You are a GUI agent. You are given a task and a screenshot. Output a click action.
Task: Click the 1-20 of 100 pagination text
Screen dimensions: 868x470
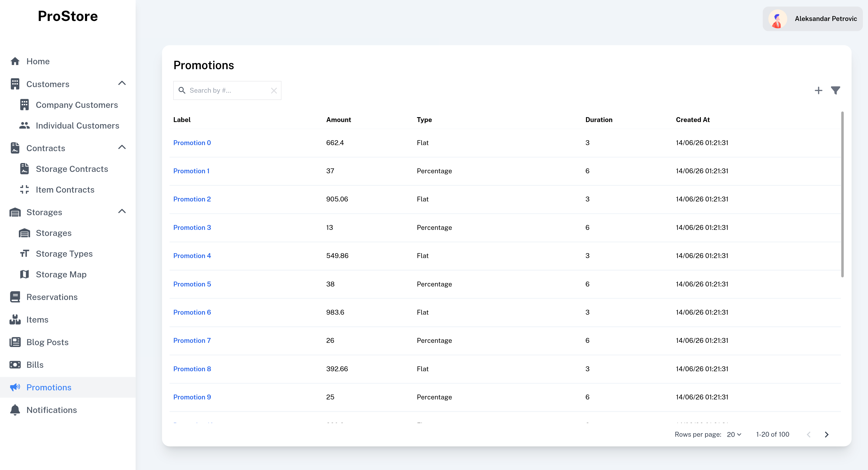click(773, 435)
